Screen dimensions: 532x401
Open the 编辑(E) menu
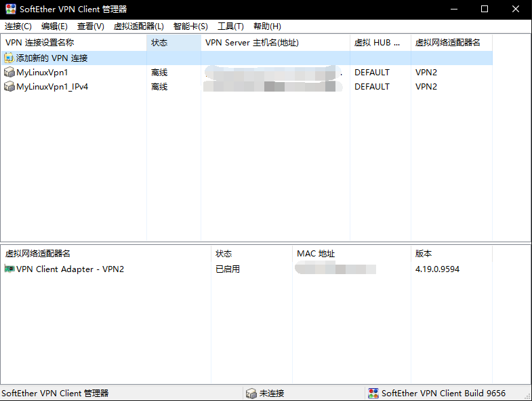pos(54,26)
